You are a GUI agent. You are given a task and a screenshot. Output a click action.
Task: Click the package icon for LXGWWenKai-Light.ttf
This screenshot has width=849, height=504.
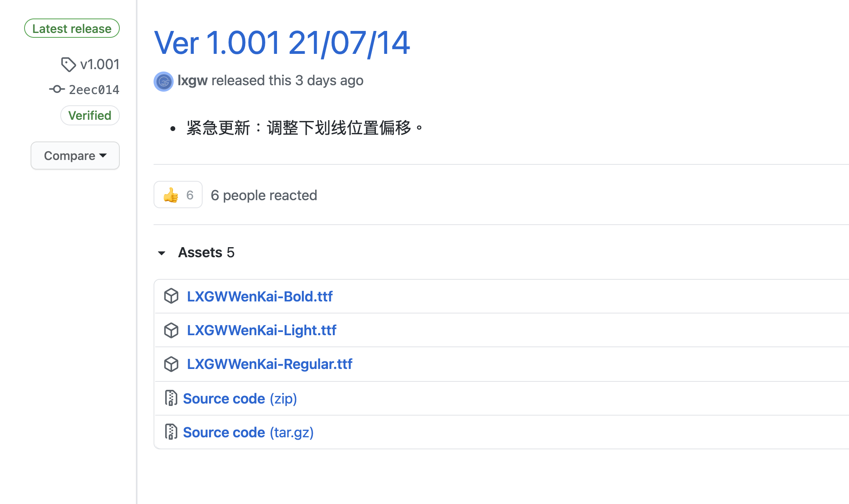(171, 330)
